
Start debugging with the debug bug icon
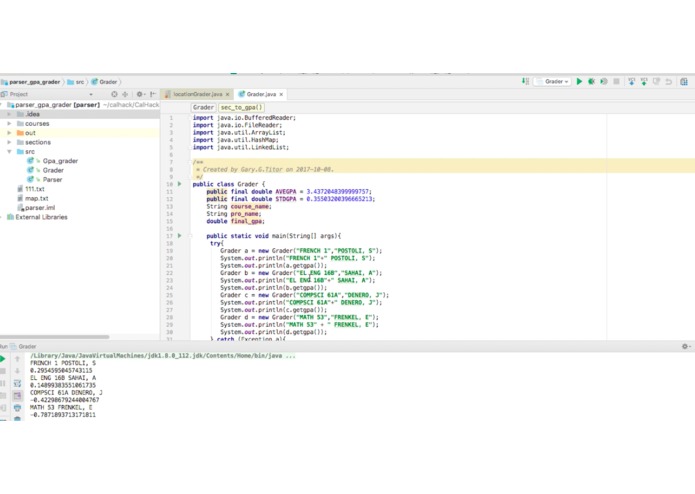(x=591, y=82)
